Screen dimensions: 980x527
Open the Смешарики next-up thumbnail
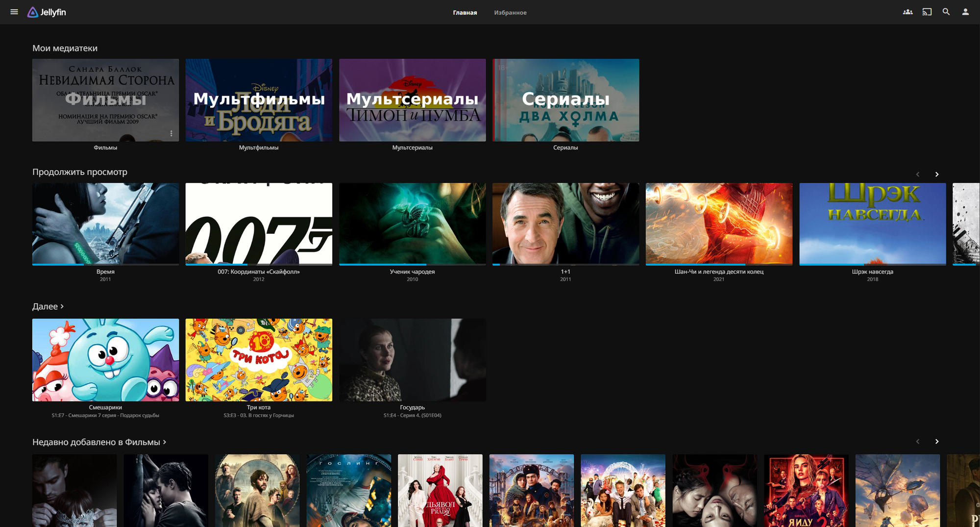(x=105, y=360)
